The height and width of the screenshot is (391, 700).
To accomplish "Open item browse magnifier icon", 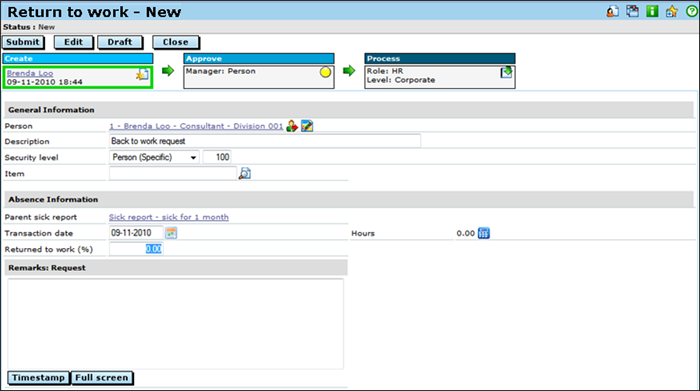I will coord(245,173).
